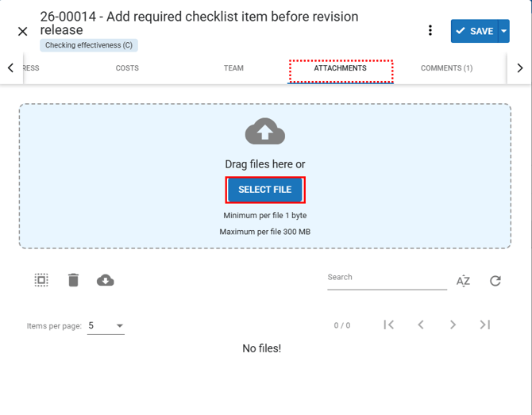532x415 pixels.
Task: Go to the last page of files
Action: [x=484, y=325]
